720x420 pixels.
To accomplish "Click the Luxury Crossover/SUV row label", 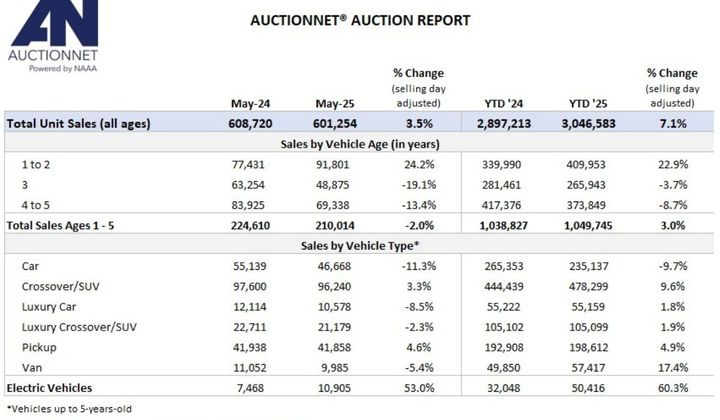I will coord(79,327).
